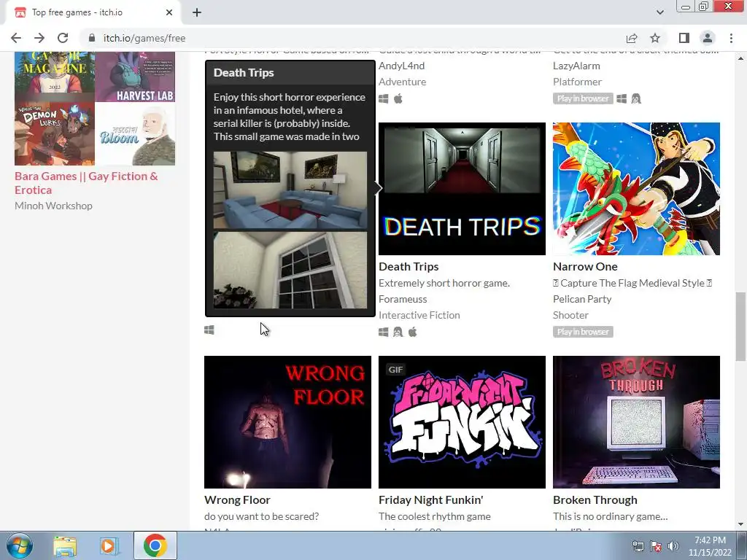Open the browser side panel icon
This screenshot has height=560, width=747.
coord(684,38)
